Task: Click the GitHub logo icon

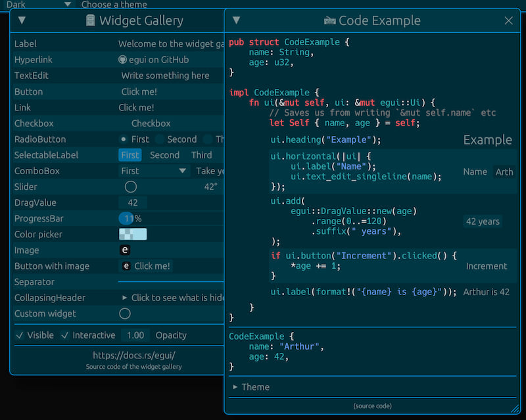Action: point(122,60)
